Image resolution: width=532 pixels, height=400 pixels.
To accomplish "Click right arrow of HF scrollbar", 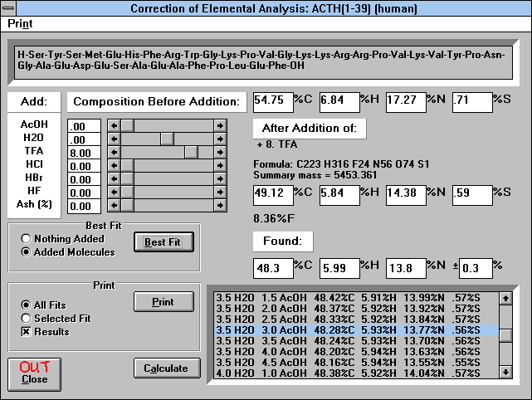I will click(220, 192).
